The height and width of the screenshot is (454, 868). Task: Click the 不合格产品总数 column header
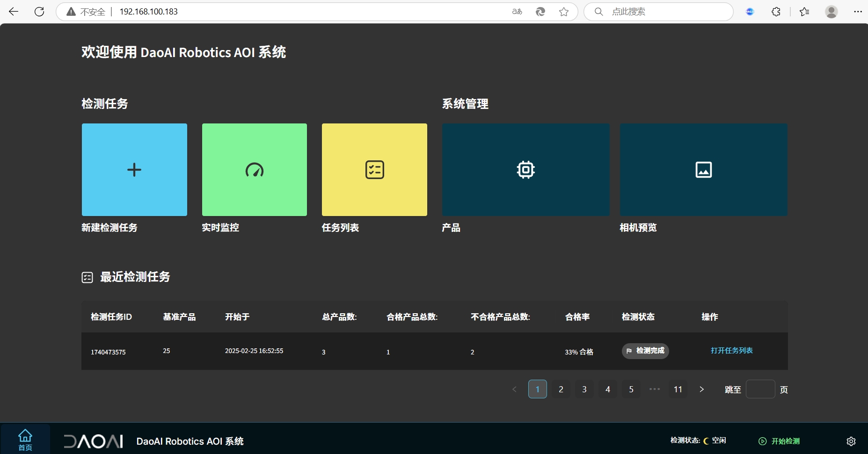coord(500,317)
